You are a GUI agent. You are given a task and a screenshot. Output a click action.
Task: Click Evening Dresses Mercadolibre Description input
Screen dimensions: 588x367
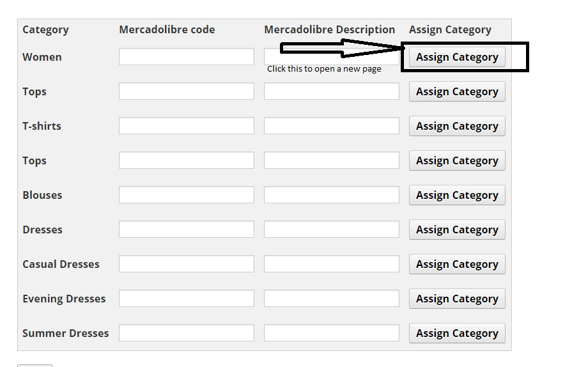[x=332, y=299]
